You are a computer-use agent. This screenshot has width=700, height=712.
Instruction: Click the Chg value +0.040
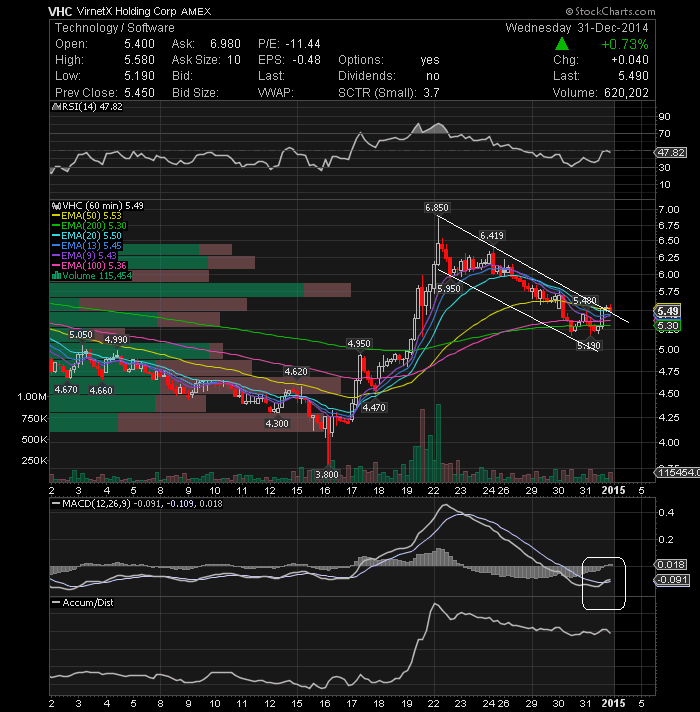[630, 60]
